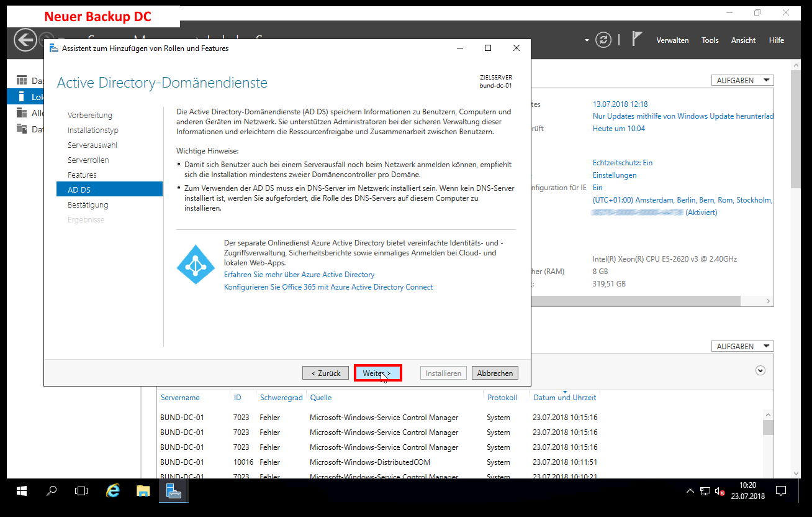
Task: Open the Ansicht menu
Action: (x=743, y=40)
